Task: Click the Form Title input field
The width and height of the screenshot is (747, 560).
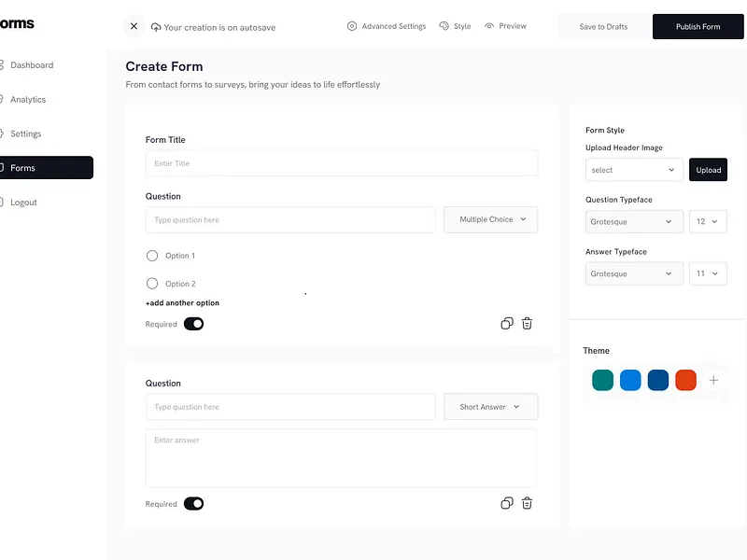Action: 341,161
